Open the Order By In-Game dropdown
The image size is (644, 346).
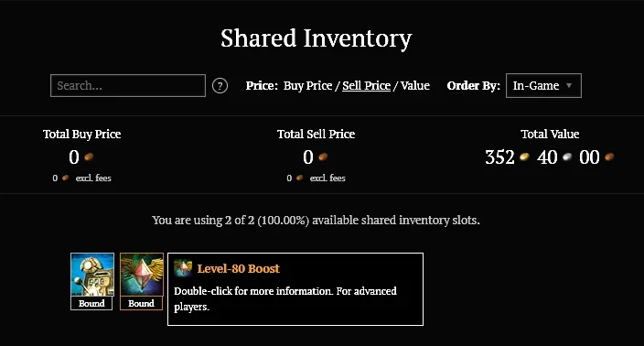point(543,85)
